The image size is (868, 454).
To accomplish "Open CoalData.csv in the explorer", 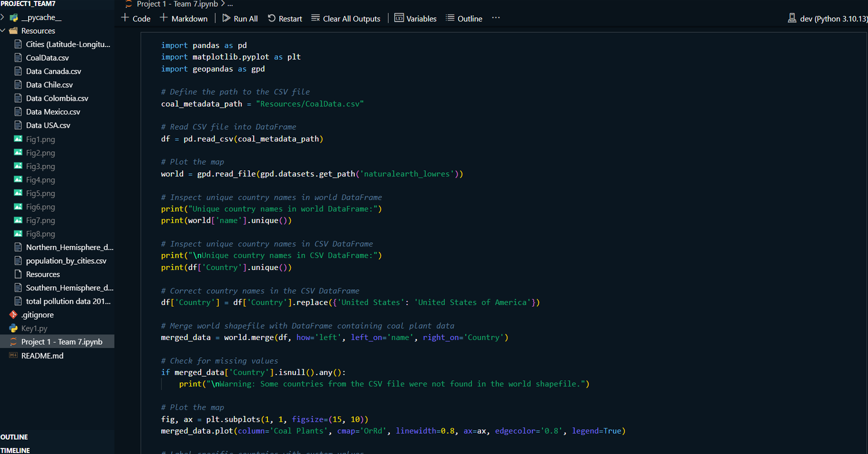I will 47,58.
